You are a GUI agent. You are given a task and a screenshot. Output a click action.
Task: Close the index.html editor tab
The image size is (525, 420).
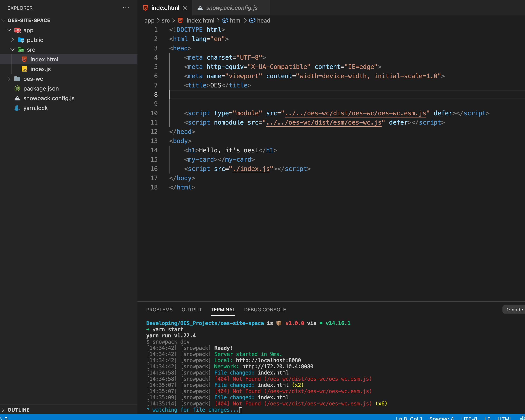[185, 8]
